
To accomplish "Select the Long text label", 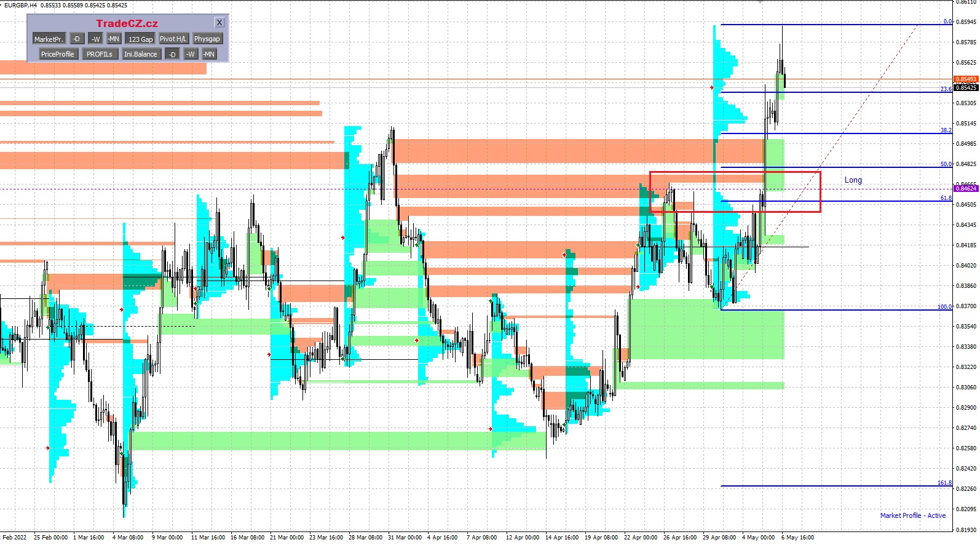I will click(853, 180).
